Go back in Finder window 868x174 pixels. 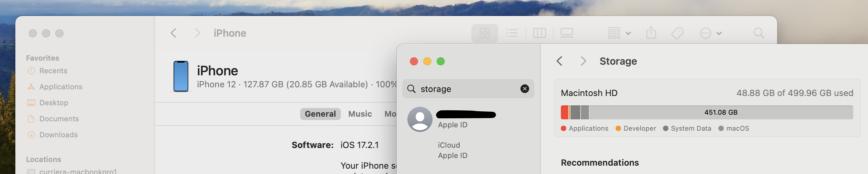[174, 33]
